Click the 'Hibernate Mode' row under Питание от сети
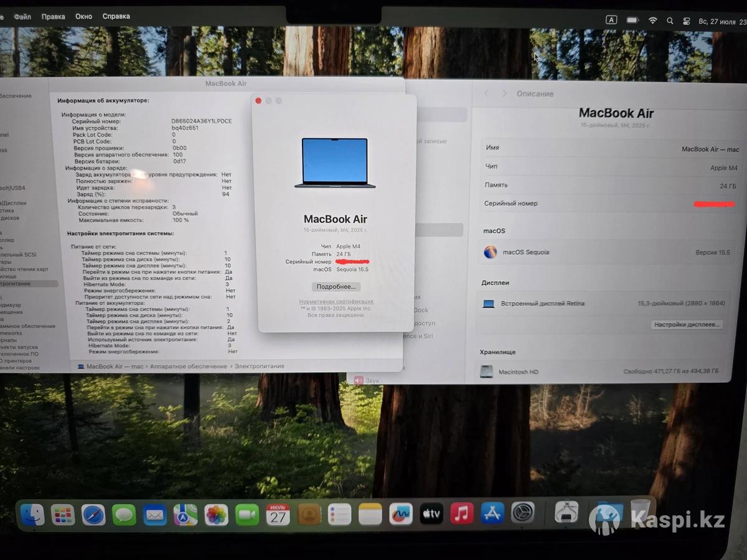 point(156,284)
